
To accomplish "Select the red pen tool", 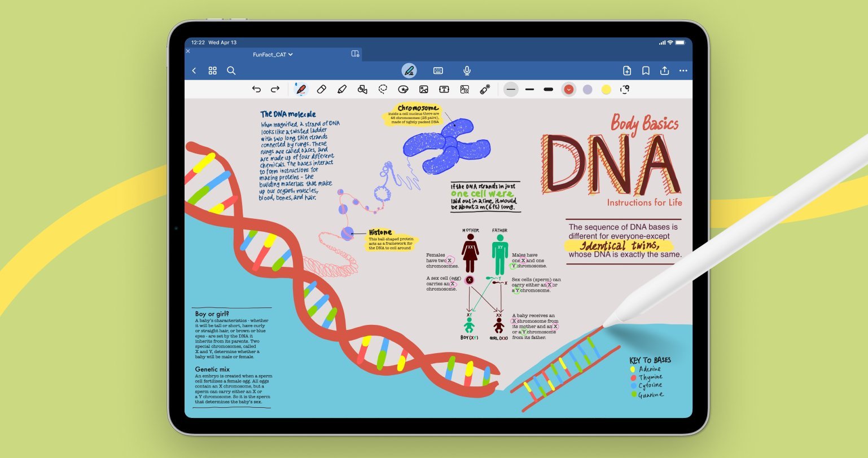I will pos(301,89).
